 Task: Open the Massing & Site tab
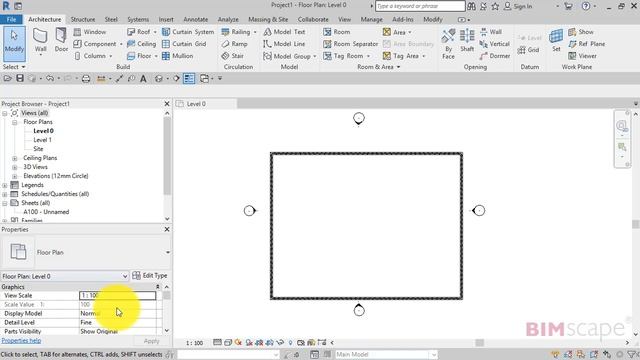pos(268,19)
